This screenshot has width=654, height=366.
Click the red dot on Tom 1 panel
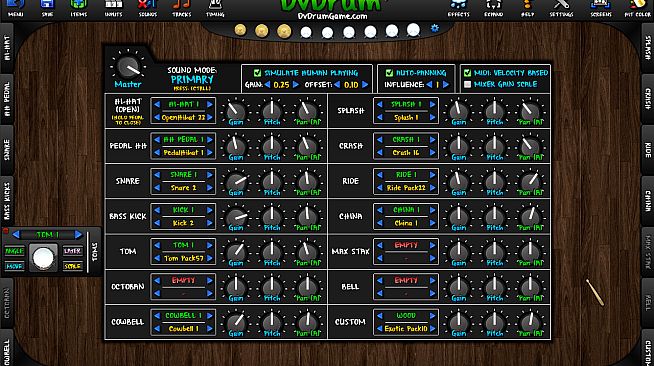tap(6, 231)
